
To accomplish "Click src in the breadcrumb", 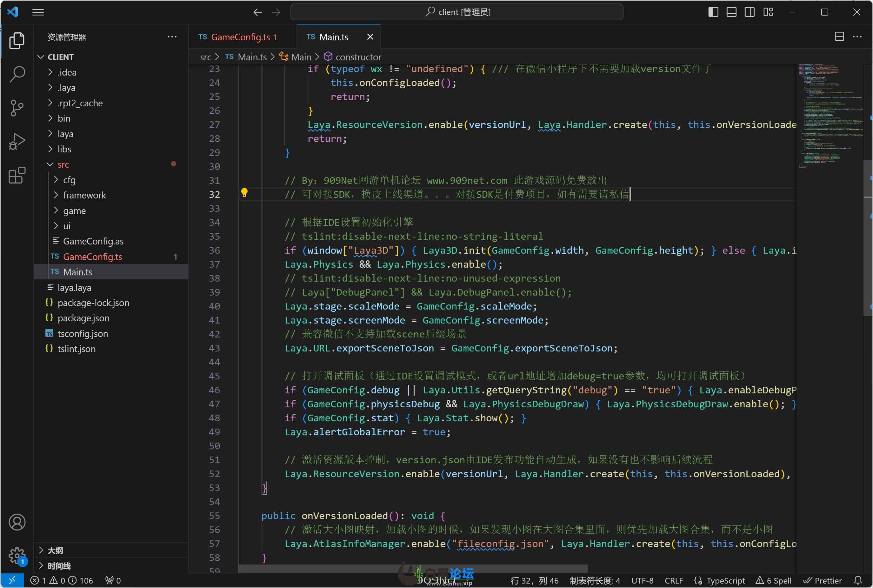I will pyautogui.click(x=205, y=57).
